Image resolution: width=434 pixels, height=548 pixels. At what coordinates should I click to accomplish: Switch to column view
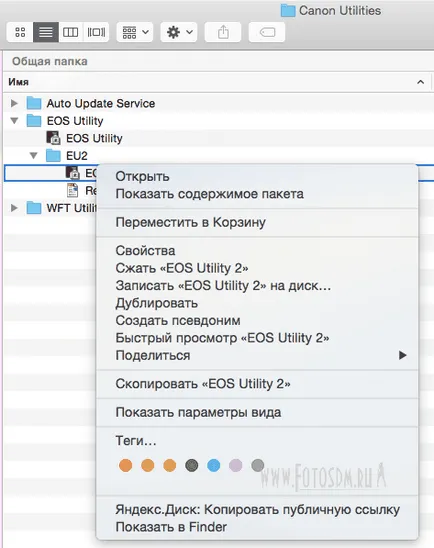(x=71, y=32)
